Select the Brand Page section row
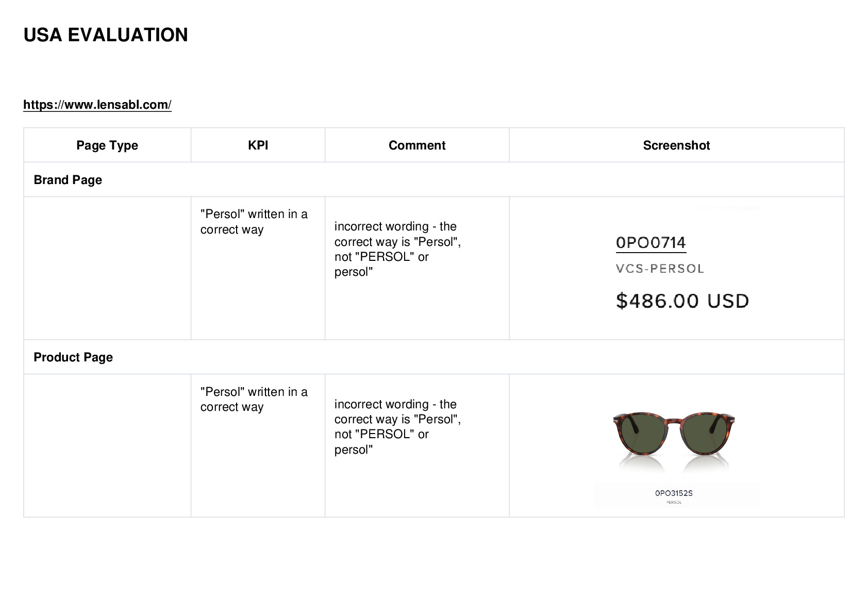Image resolution: width=868 pixels, height=614 pixels. tap(434, 179)
